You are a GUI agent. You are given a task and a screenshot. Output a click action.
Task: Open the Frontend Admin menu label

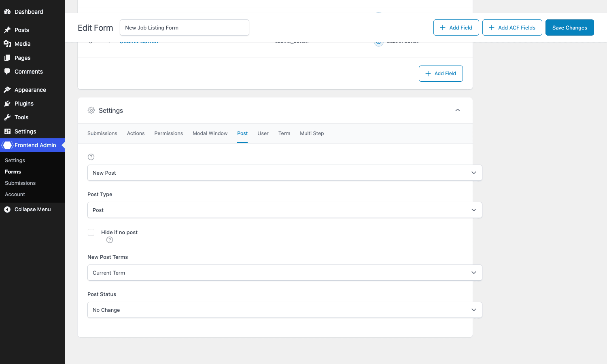(x=35, y=145)
